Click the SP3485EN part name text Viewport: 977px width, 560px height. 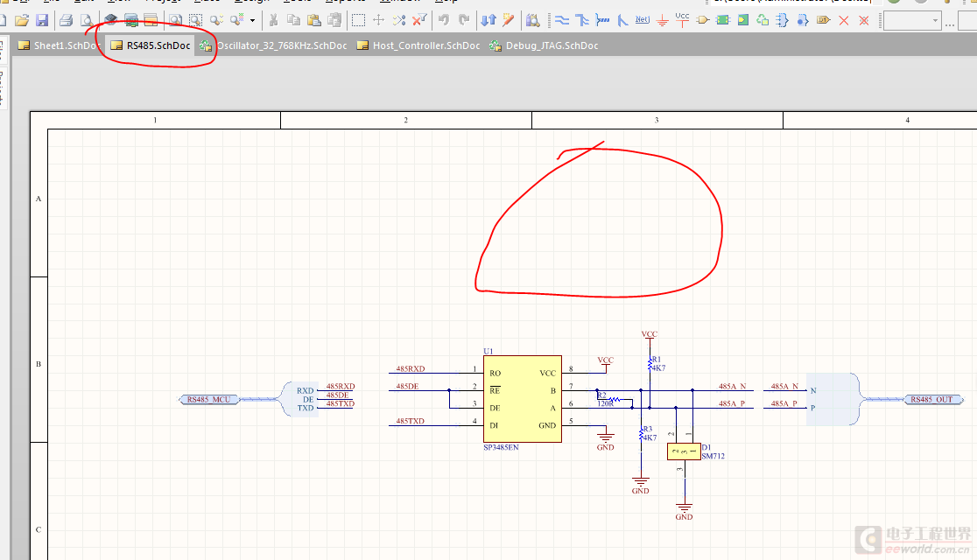pyautogui.click(x=501, y=447)
